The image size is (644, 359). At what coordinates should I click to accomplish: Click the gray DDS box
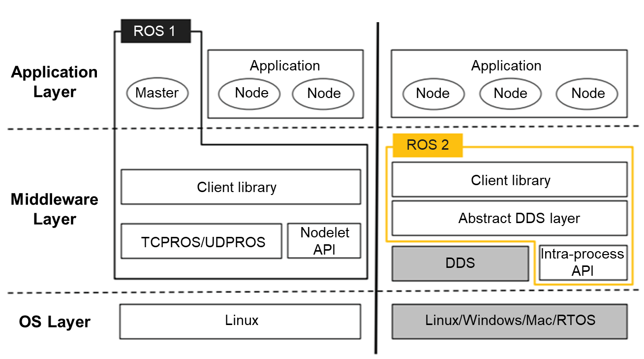[x=460, y=263]
